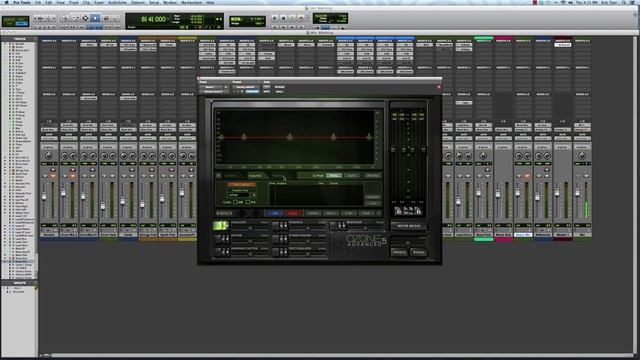Click the orange capture button in Ozone
This screenshot has height=360, width=640.
pyautogui.click(x=242, y=185)
